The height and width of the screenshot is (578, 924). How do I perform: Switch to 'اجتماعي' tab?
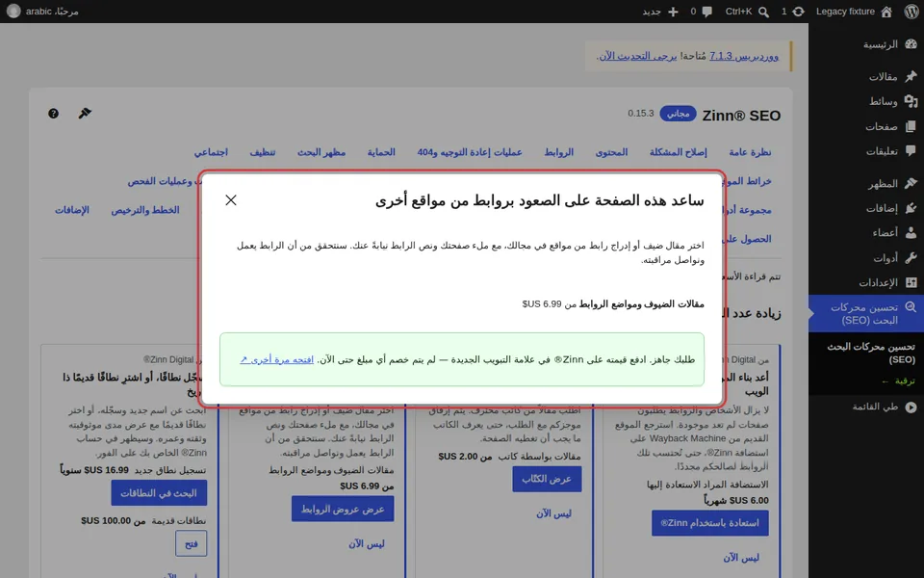pos(211,152)
